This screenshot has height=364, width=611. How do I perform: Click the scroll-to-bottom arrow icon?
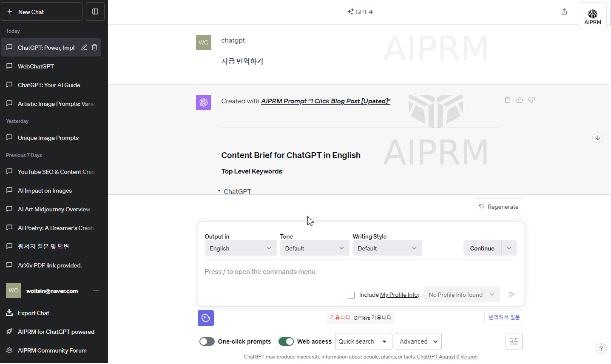point(598,138)
